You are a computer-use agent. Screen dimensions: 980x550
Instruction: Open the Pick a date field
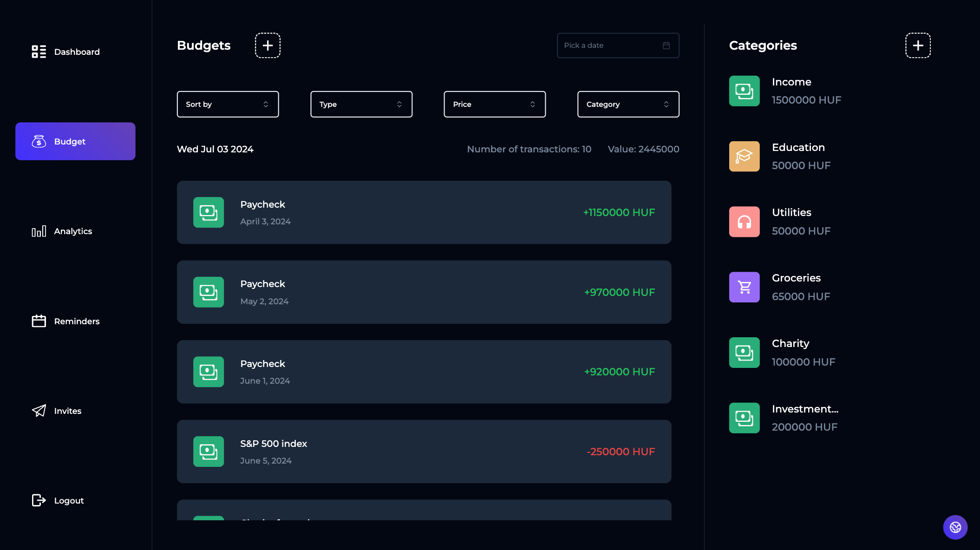[617, 45]
